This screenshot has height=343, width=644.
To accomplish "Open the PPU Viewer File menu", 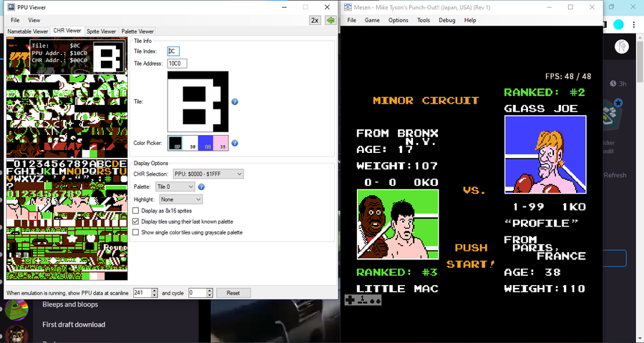I will click(x=15, y=20).
